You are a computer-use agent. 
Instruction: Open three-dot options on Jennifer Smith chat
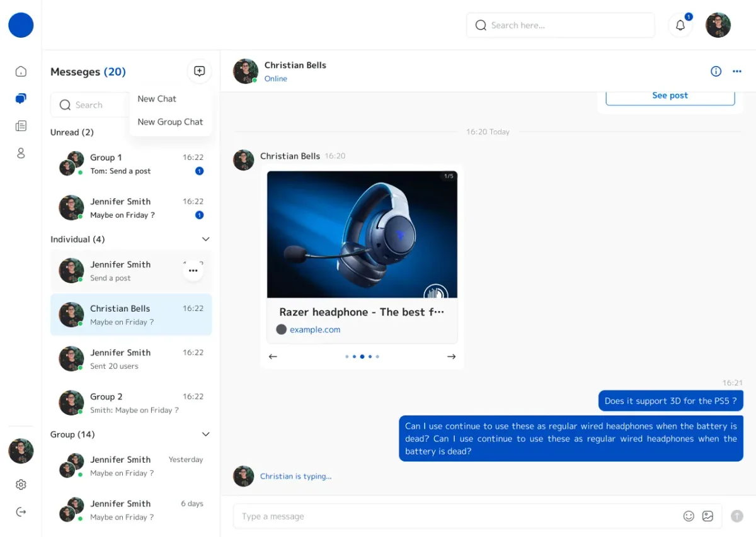(193, 271)
